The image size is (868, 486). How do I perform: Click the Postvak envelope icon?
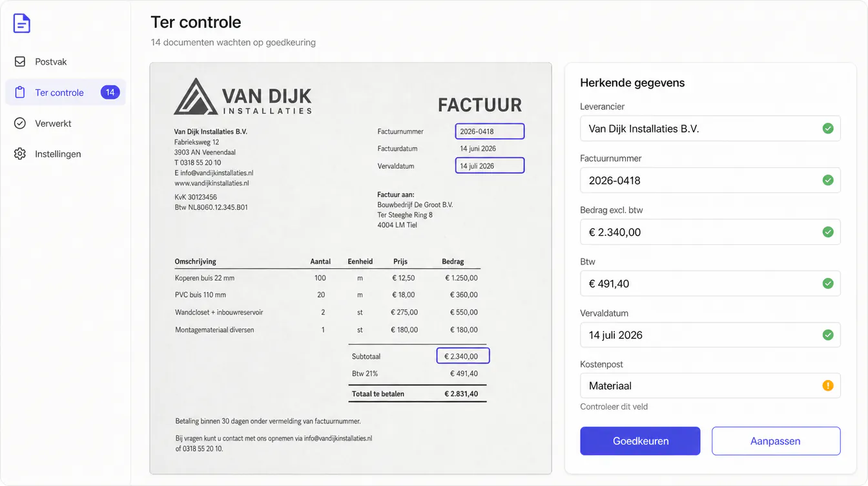(x=20, y=61)
